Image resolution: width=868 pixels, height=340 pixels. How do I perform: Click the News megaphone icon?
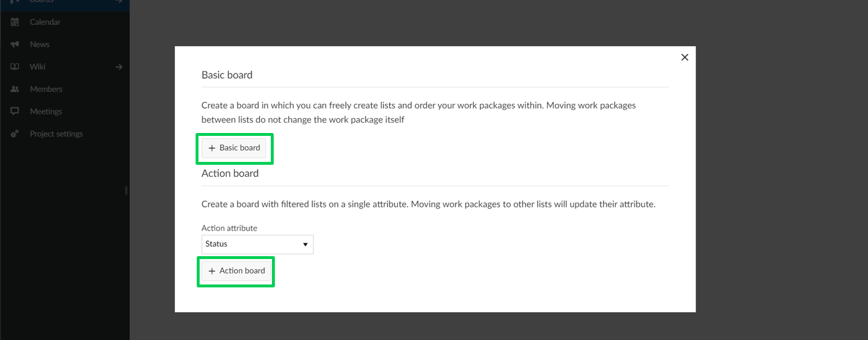point(15,45)
